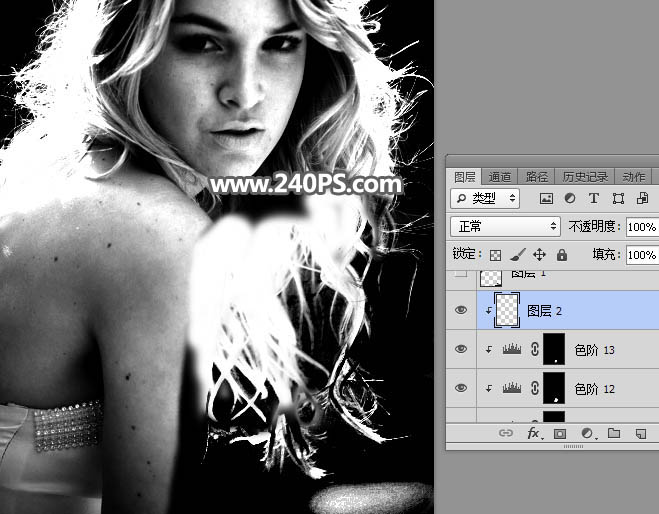
Task: Select the 色阶 12 layer mask thumbnail
Action: pos(554,388)
